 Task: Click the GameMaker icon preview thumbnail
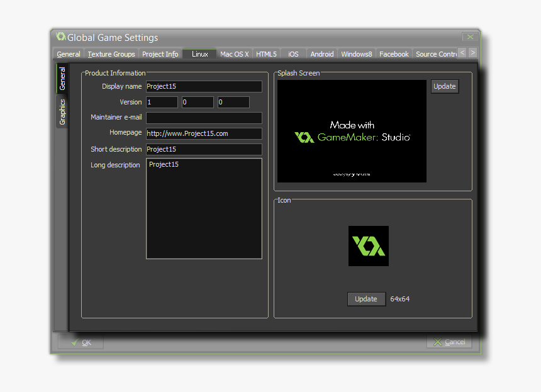coord(369,246)
